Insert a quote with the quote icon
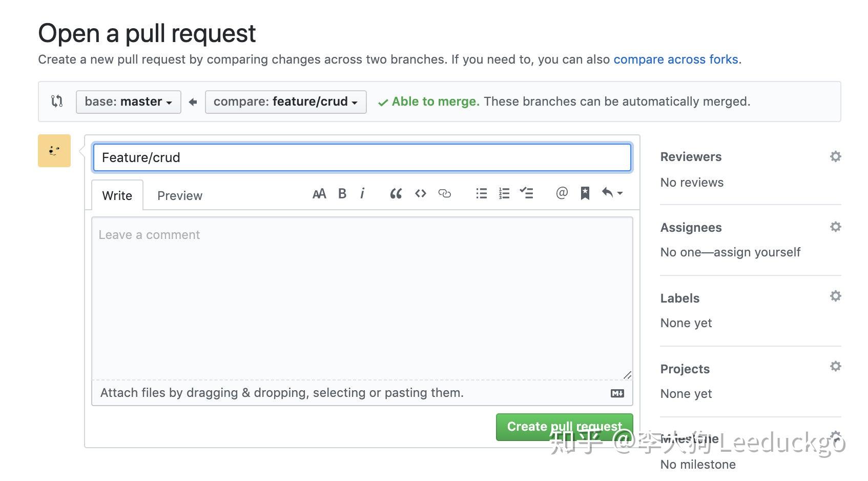The height and width of the screenshot is (481, 868). pos(396,194)
